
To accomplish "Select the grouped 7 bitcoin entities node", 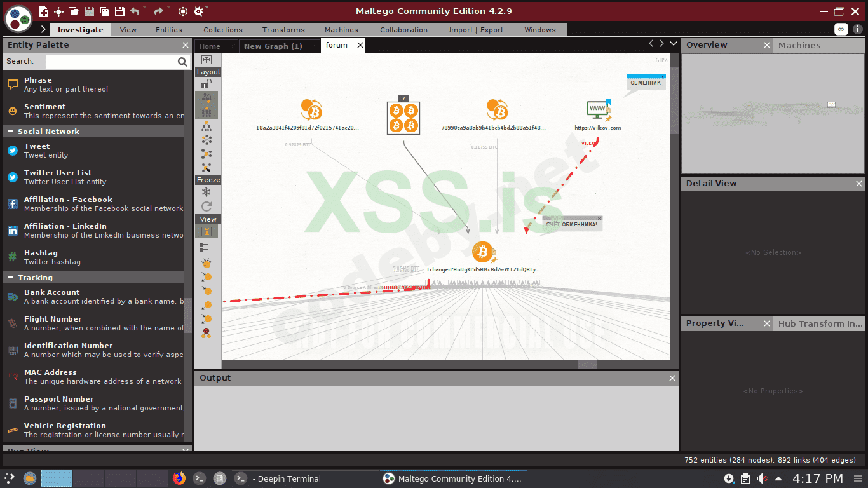I will [x=403, y=118].
